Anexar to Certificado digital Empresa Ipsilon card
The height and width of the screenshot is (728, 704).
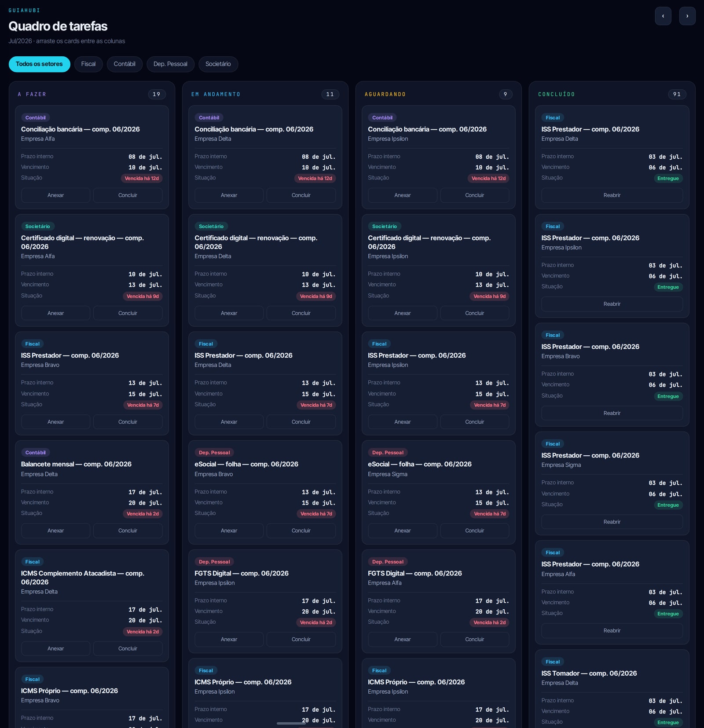point(403,313)
